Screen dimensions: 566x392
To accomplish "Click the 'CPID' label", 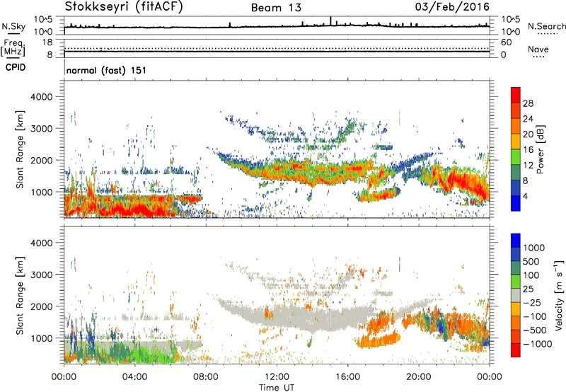I will (16, 67).
